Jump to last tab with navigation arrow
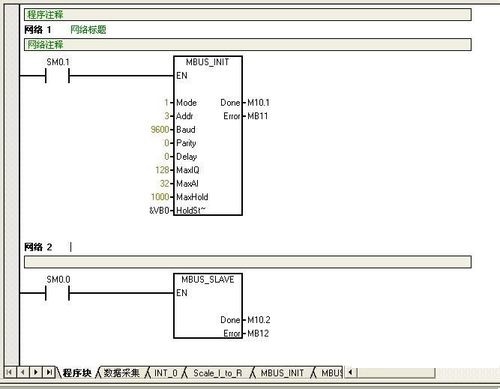 49,372
